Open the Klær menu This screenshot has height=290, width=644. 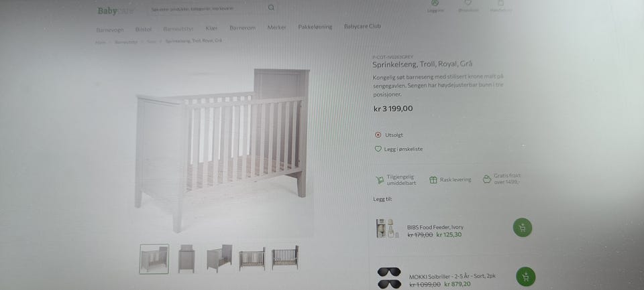click(x=211, y=28)
